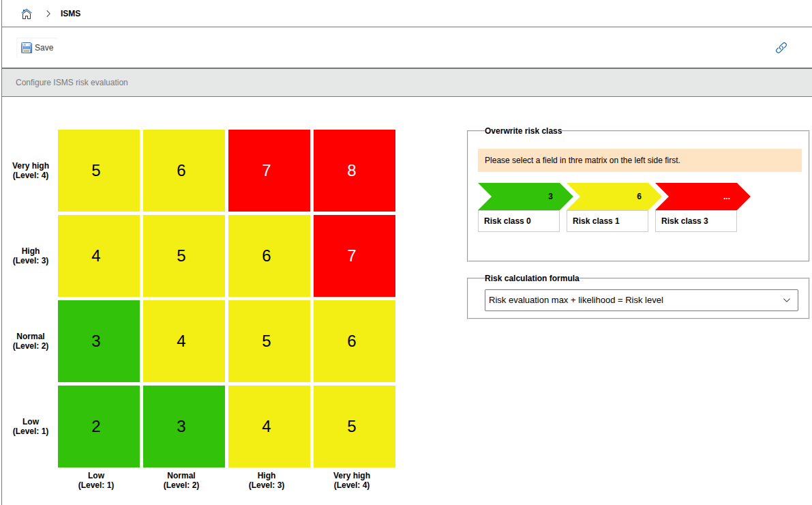Open the Risk calculation formula dropdown
Viewport: 812px width, 505px height.
click(634, 300)
